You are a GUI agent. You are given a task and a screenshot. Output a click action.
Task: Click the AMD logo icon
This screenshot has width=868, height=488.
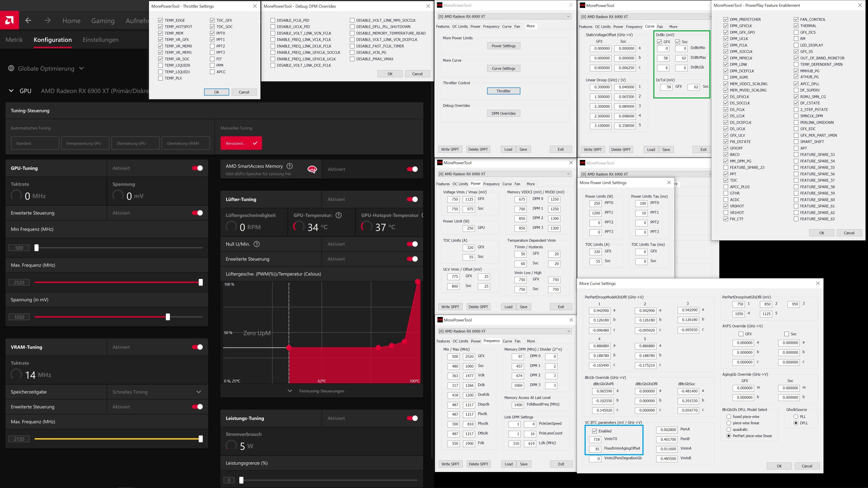(x=9, y=20)
